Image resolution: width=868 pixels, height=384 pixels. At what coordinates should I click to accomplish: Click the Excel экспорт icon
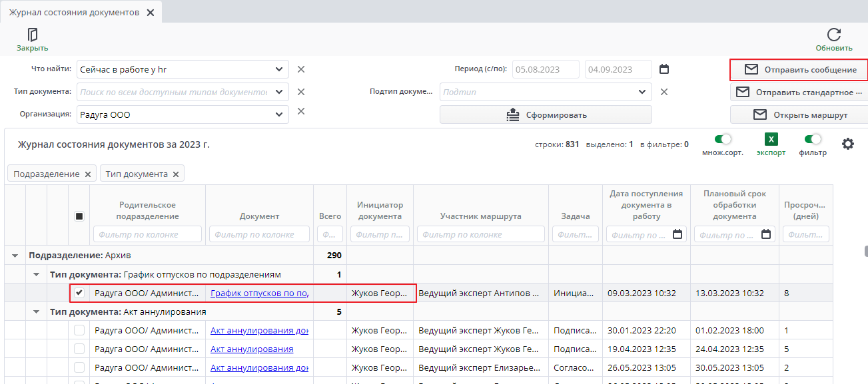point(771,140)
